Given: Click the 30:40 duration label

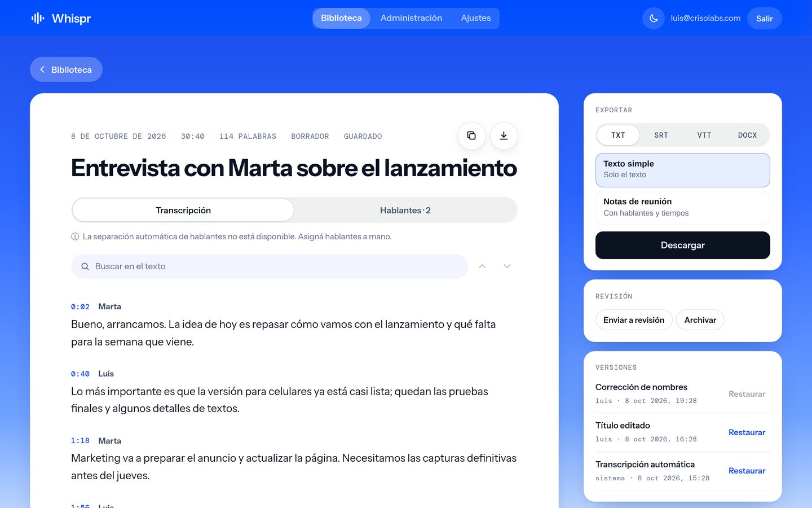Looking at the screenshot, I should tap(192, 136).
